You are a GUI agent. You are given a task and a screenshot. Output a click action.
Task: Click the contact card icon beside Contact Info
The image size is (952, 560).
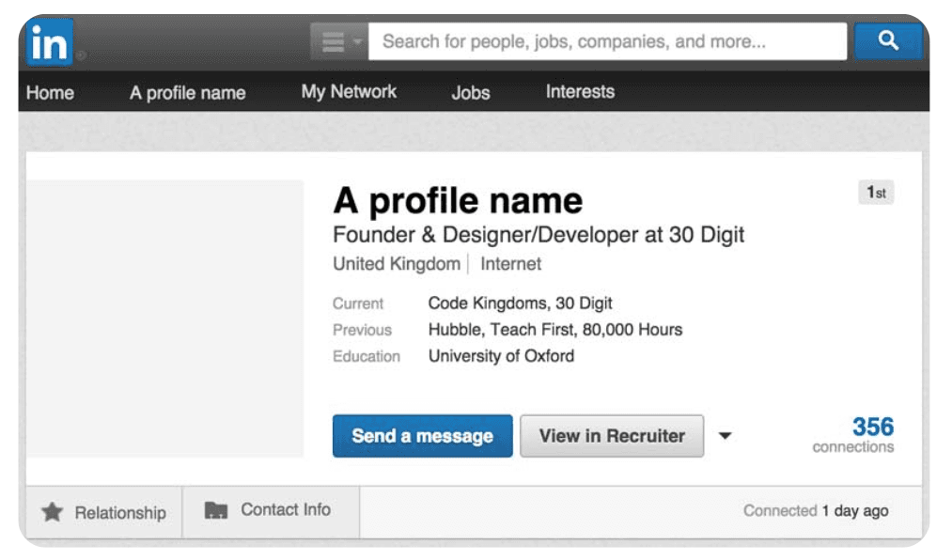215,509
